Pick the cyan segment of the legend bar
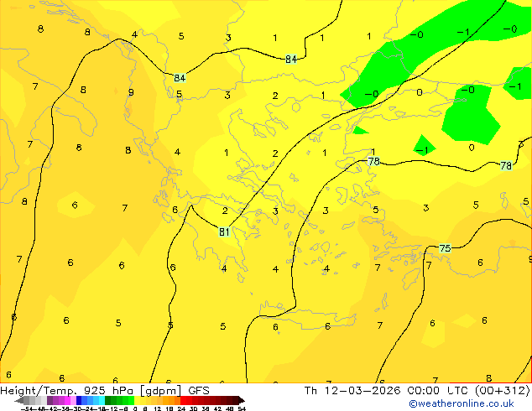This screenshot has height=411, width=532. click(102, 400)
